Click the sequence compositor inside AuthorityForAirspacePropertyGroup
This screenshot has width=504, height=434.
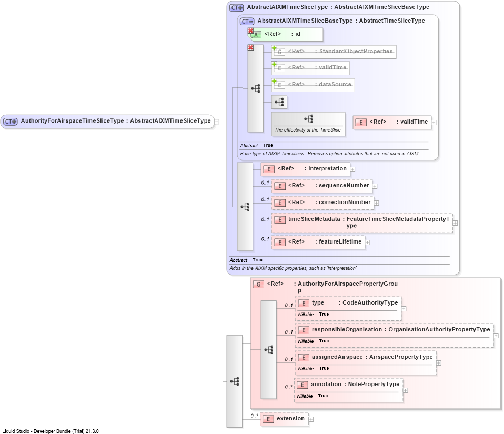(269, 350)
